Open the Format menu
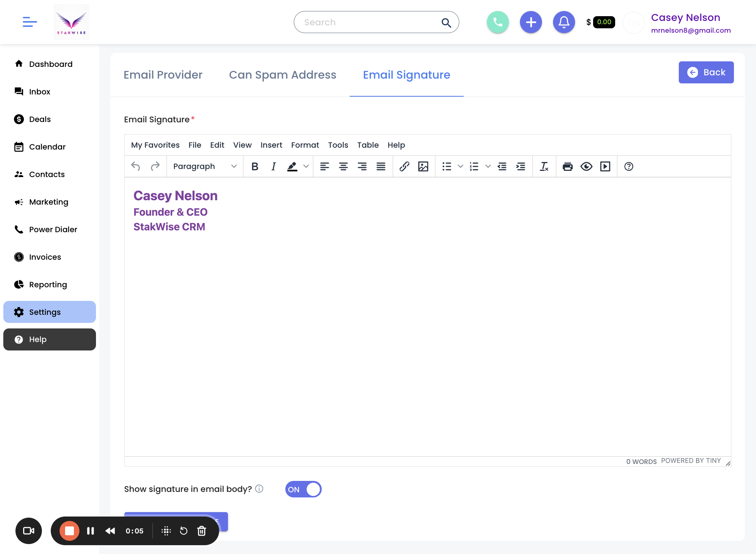 coord(305,145)
